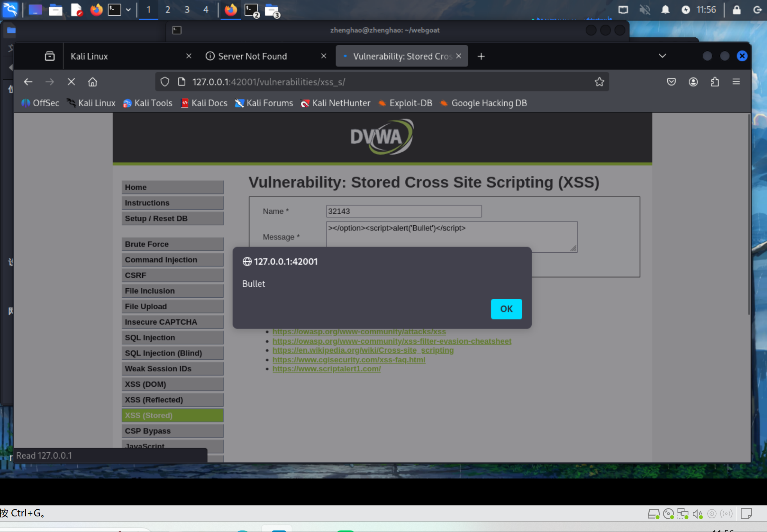Bookmark this page with the star icon
Image resolution: width=767 pixels, height=532 pixels.
click(599, 82)
